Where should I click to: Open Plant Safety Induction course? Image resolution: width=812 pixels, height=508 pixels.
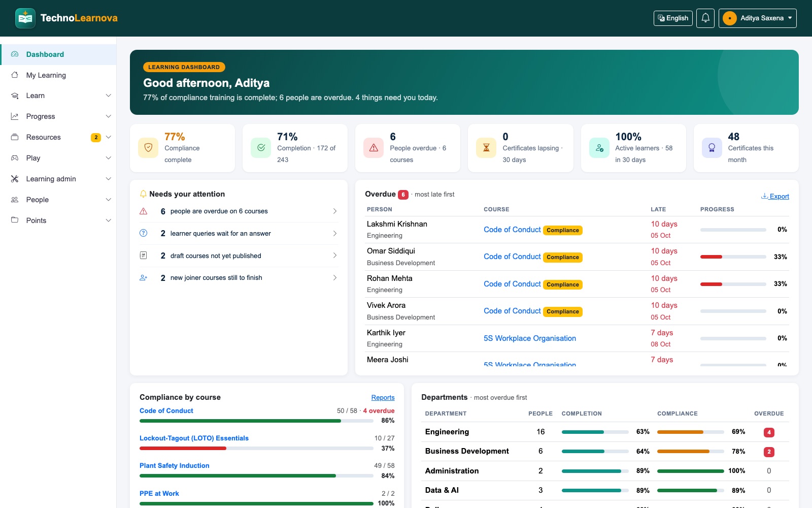pyautogui.click(x=174, y=465)
